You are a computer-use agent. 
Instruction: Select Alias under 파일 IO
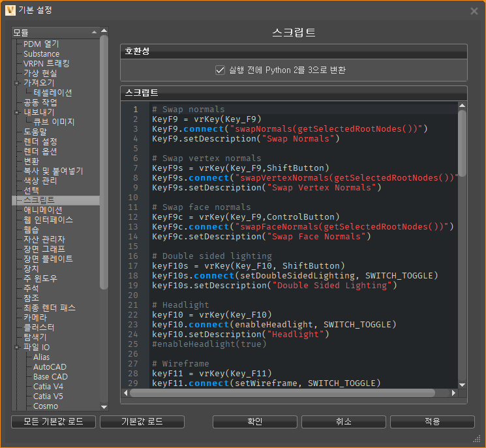point(42,357)
